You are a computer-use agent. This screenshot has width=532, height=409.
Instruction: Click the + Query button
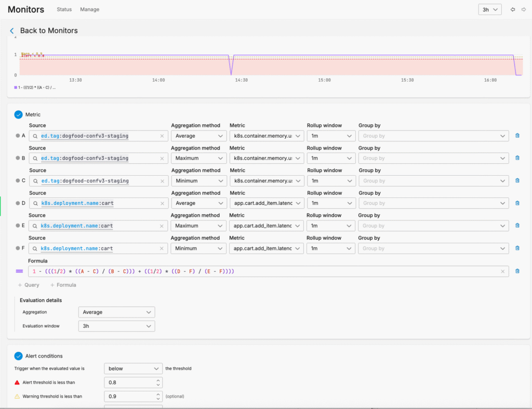pos(28,285)
